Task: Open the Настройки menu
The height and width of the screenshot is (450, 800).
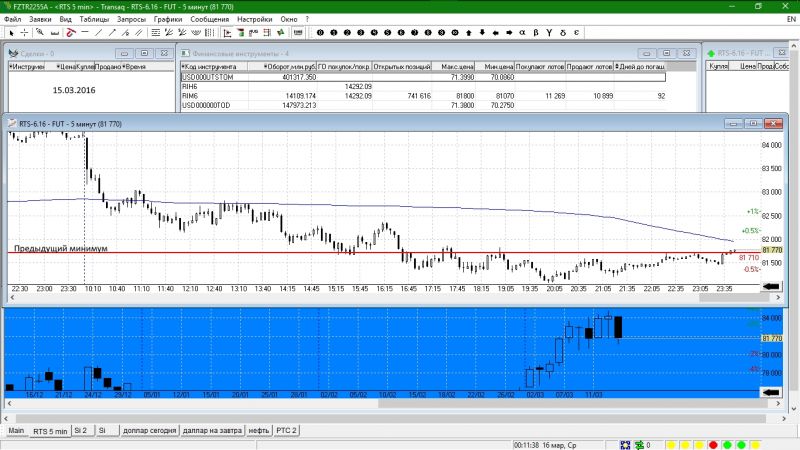Action: 255,19
